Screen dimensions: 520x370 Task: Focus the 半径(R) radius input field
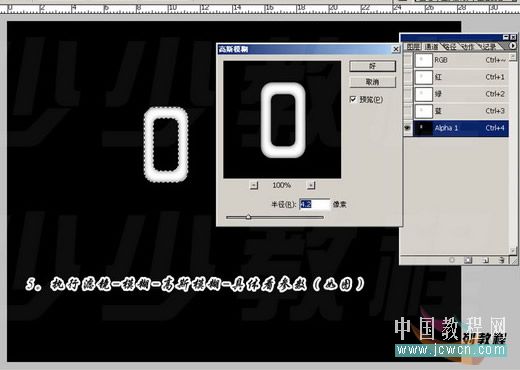(x=314, y=204)
